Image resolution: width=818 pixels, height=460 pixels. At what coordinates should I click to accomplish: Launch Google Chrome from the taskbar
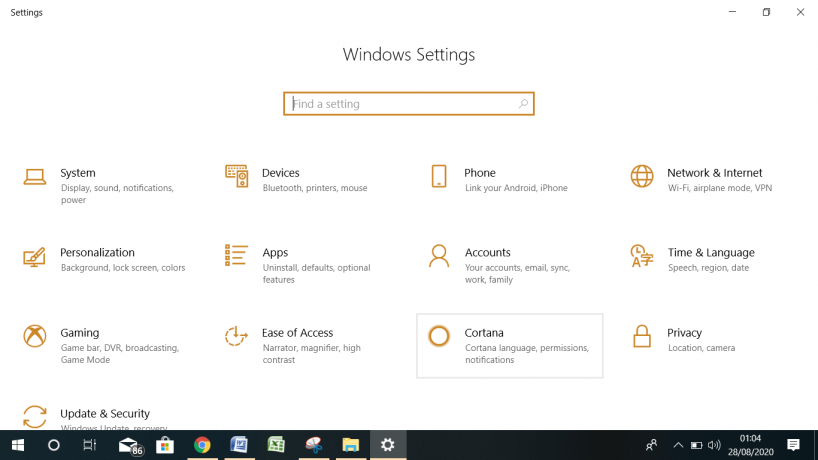202,445
